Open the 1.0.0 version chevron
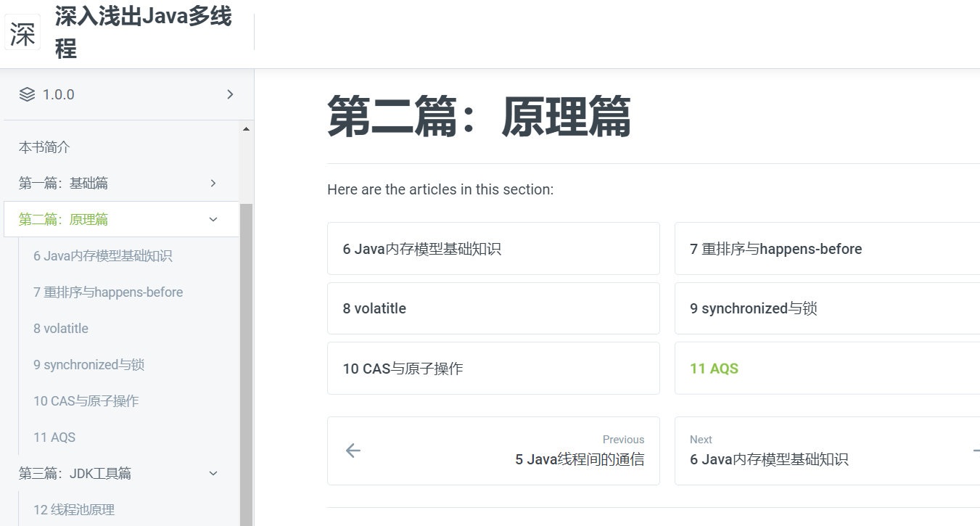The image size is (980, 526). (x=230, y=94)
